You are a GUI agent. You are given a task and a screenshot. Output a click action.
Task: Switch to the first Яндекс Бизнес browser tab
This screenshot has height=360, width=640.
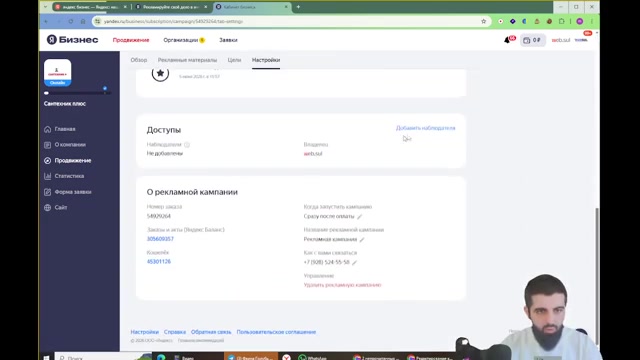coord(91,7)
